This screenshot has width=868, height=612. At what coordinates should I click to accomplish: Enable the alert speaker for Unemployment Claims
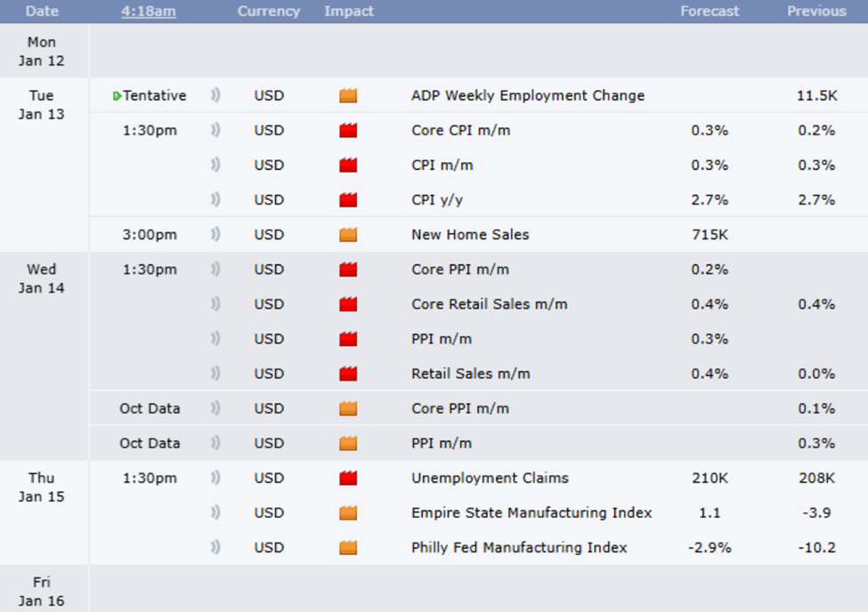[215, 478]
